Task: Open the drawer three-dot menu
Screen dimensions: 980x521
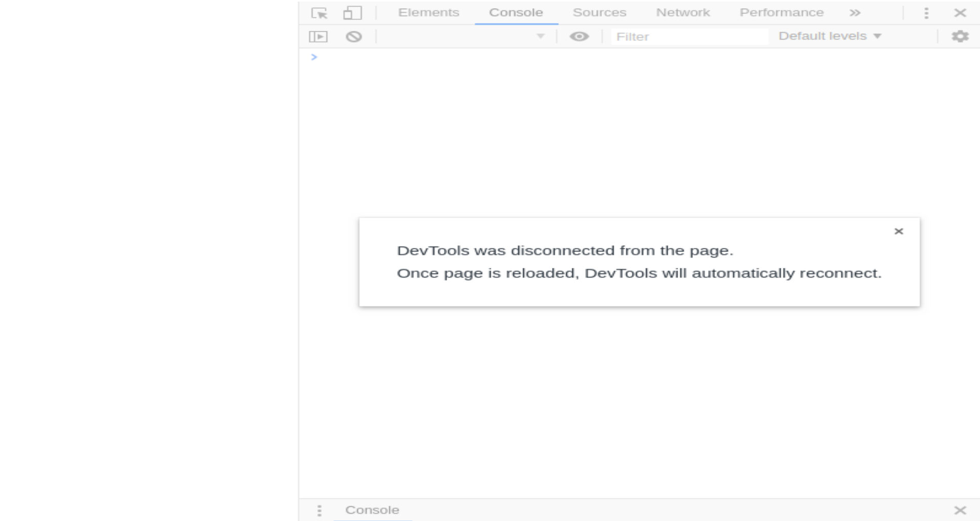Action: pyautogui.click(x=319, y=510)
